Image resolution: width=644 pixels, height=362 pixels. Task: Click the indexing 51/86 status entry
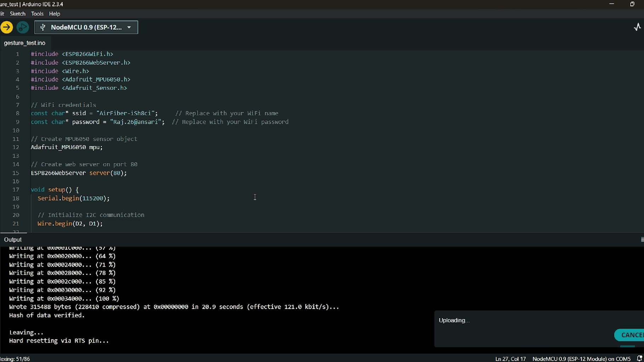[15, 359]
